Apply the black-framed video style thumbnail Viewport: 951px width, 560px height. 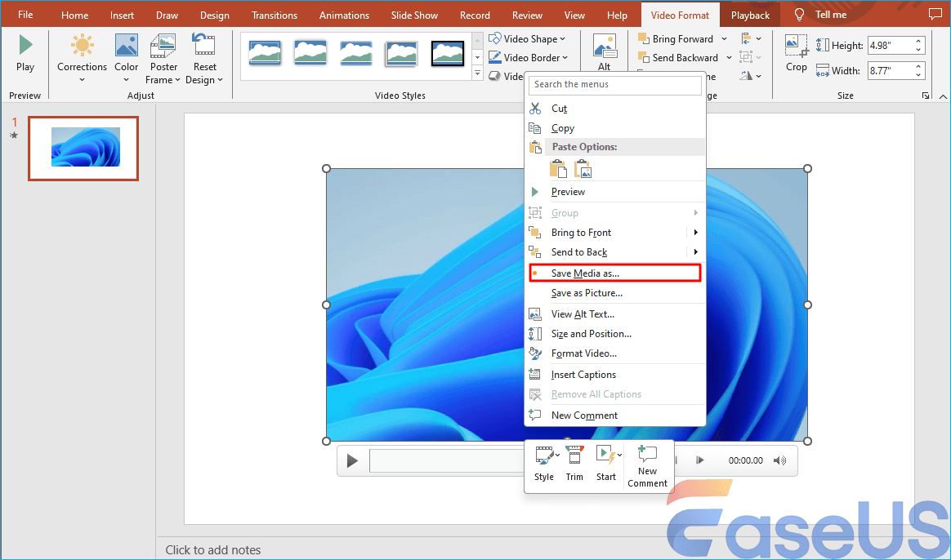coord(448,53)
